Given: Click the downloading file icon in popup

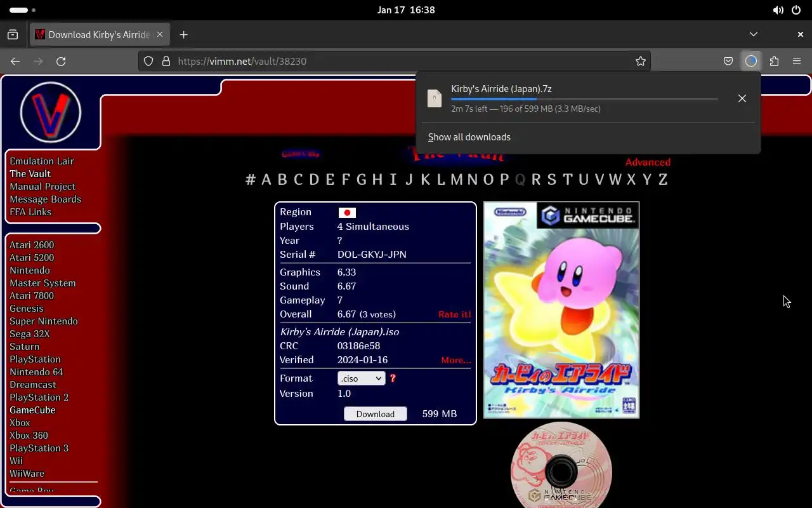Looking at the screenshot, I should pos(435,98).
